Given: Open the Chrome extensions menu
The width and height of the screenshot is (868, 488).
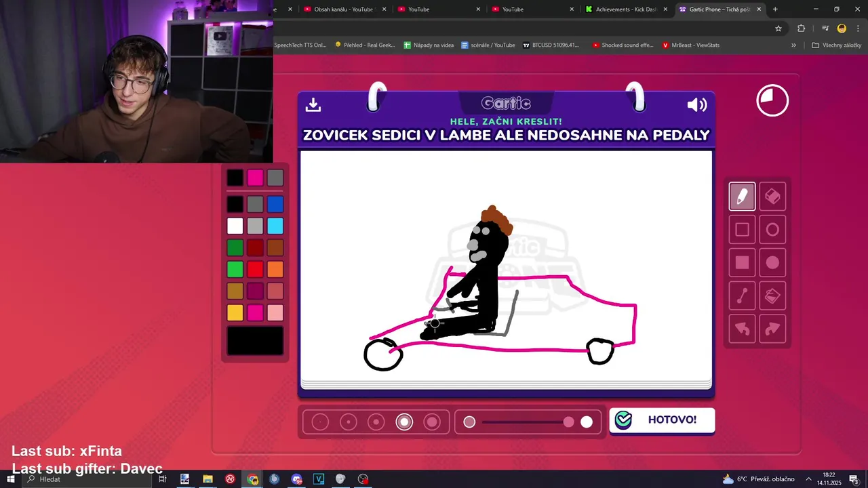Looking at the screenshot, I should pos(801,28).
